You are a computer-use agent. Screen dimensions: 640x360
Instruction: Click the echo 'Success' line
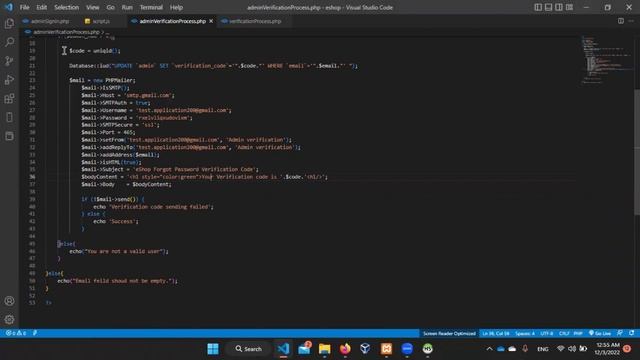pos(116,221)
